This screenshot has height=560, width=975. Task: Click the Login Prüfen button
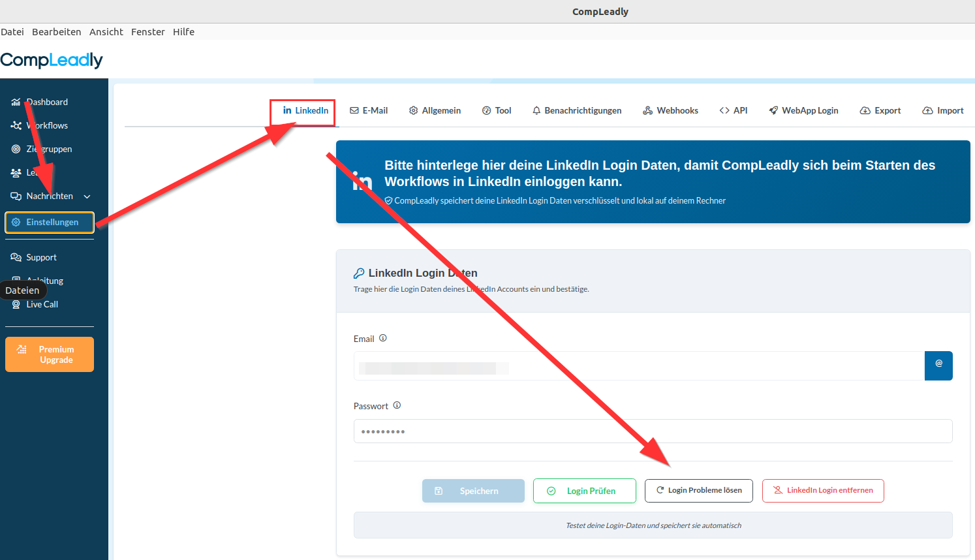pos(585,491)
